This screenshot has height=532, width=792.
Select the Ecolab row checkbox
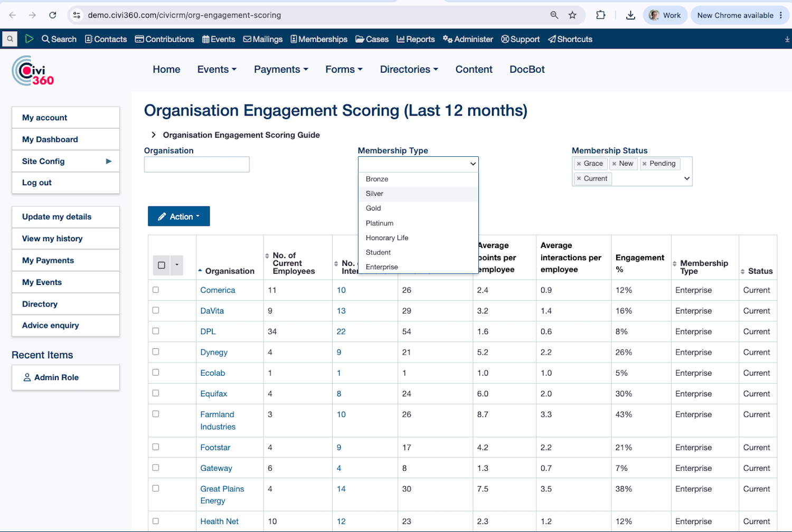(x=156, y=373)
